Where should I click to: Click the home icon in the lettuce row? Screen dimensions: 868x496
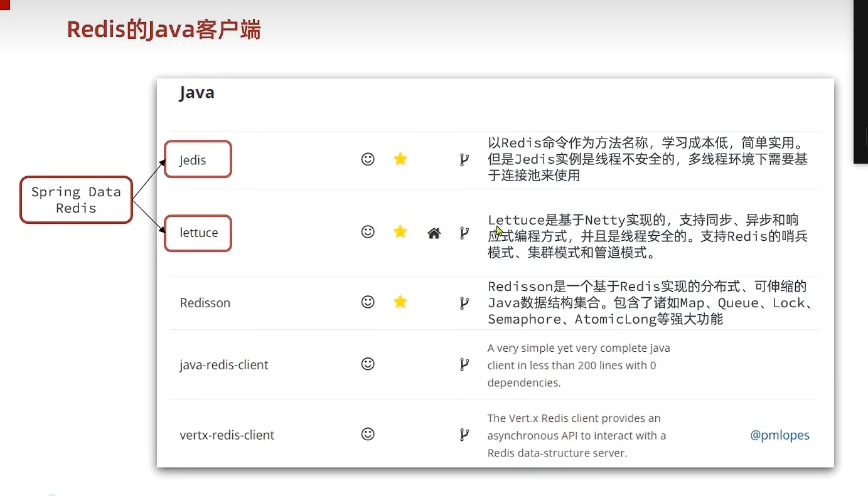click(434, 233)
